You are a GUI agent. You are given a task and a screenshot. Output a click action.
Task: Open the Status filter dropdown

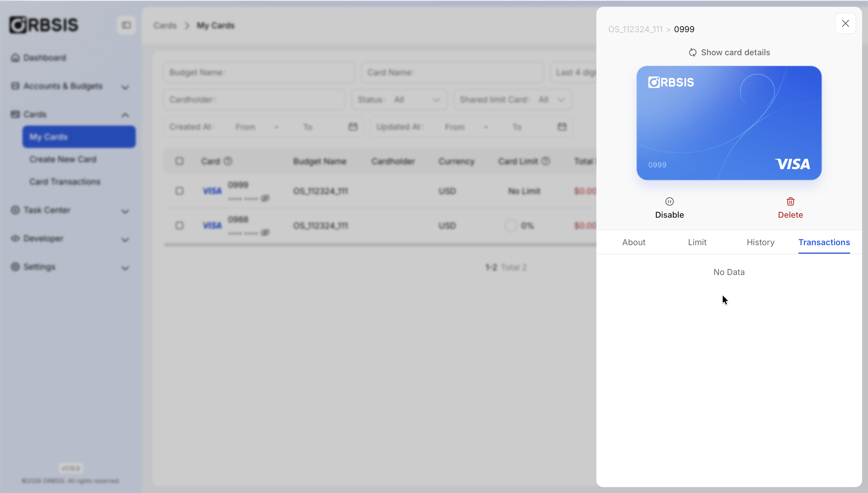coord(399,100)
